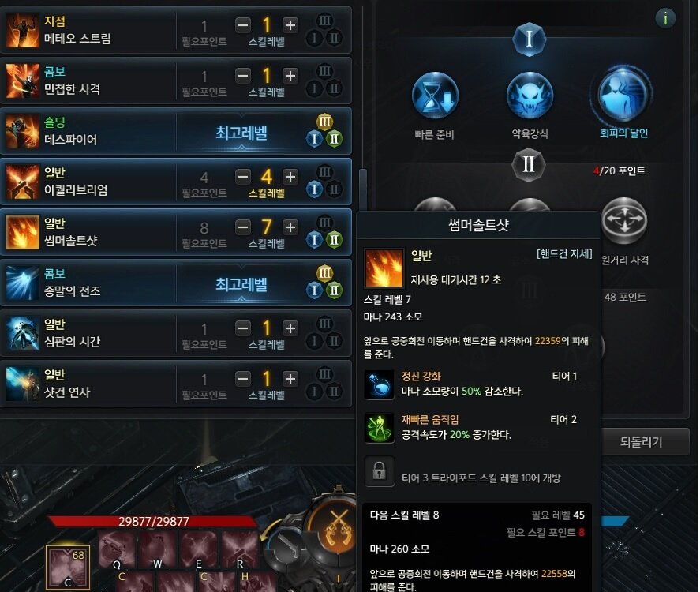Click the 종말의 전조 skill icon
Screen dimensions: 700x592
(x=22, y=283)
